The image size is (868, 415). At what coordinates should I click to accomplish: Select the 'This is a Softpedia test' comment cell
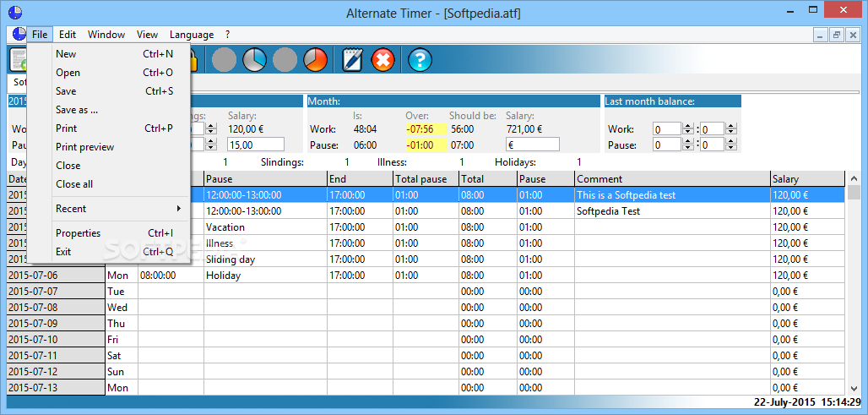tap(672, 195)
